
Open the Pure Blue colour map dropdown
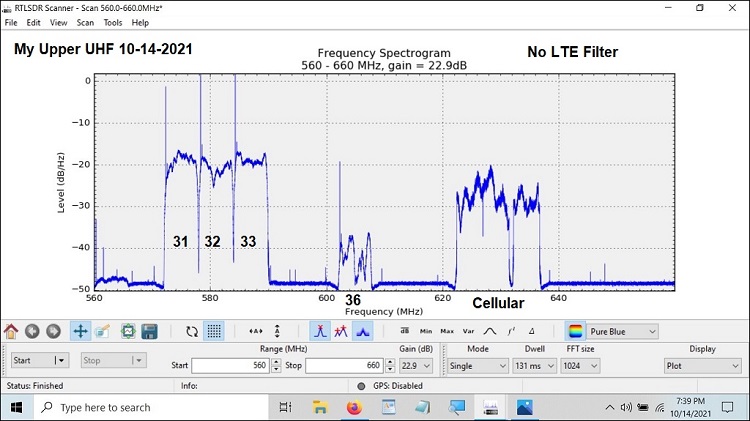click(x=624, y=331)
